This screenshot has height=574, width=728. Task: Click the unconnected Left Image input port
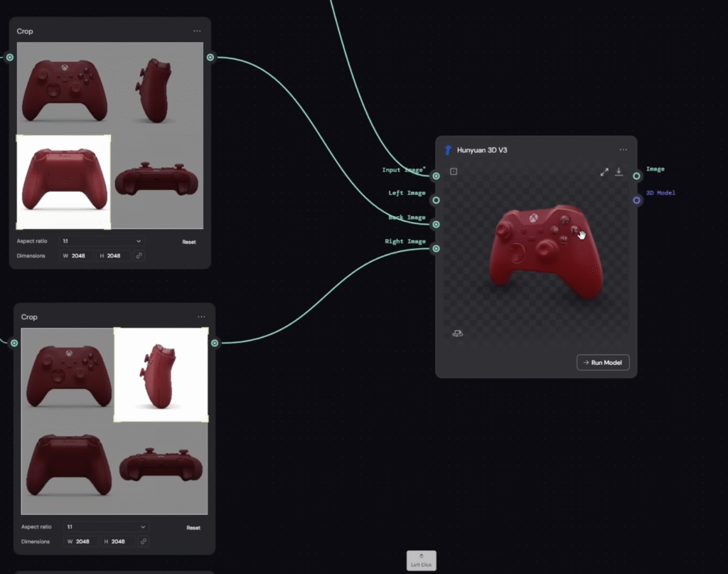(x=436, y=201)
